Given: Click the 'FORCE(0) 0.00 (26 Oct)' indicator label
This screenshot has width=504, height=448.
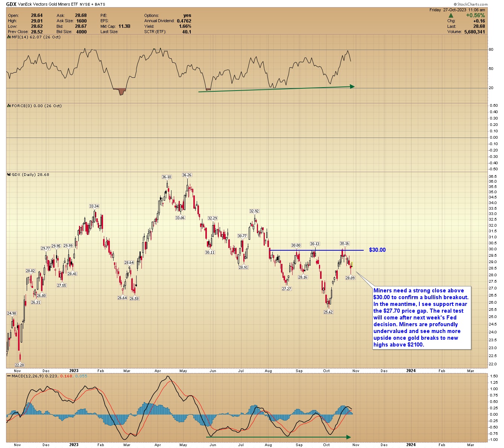Looking at the screenshot, I should point(36,106).
